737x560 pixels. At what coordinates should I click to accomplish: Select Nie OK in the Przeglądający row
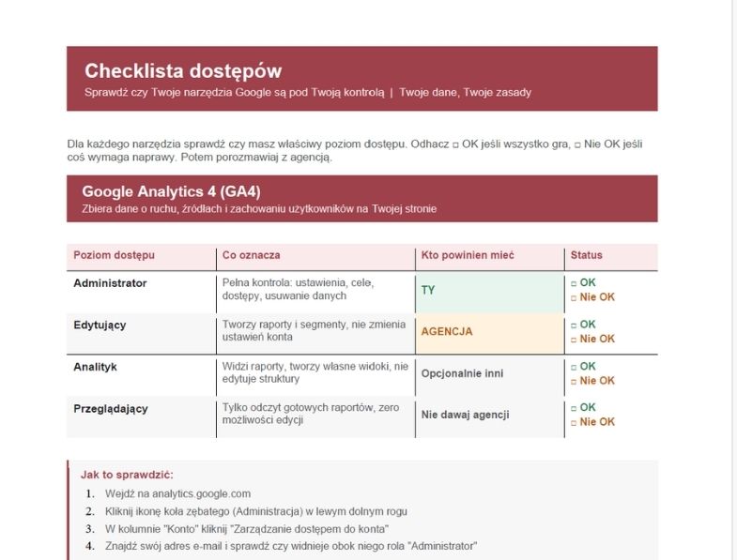point(574,423)
